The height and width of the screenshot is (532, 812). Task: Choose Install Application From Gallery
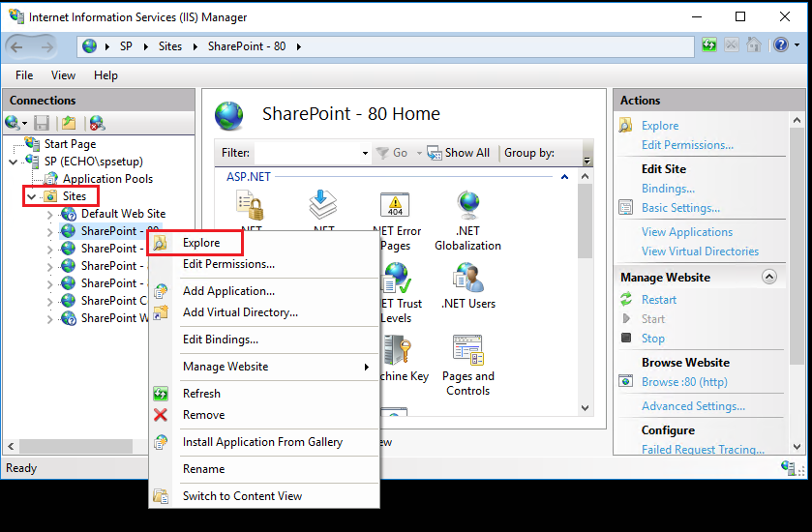pyautogui.click(x=264, y=442)
